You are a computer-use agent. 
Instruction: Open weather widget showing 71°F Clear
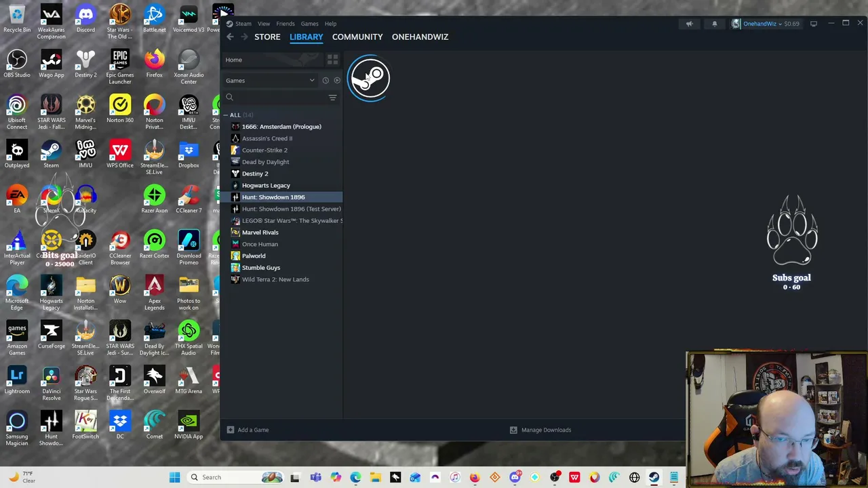[x=22, y=477]
